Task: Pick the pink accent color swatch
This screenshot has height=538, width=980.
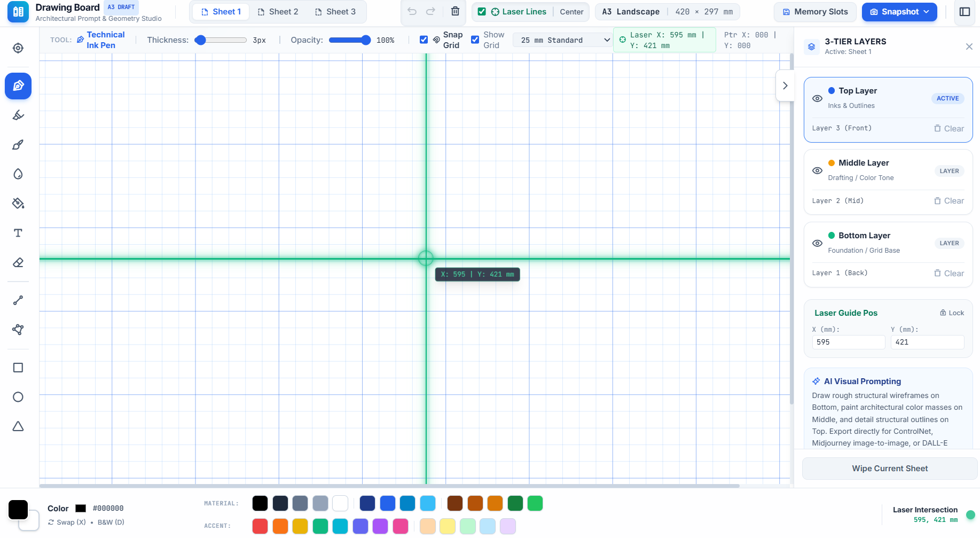Action: point(401,526)
